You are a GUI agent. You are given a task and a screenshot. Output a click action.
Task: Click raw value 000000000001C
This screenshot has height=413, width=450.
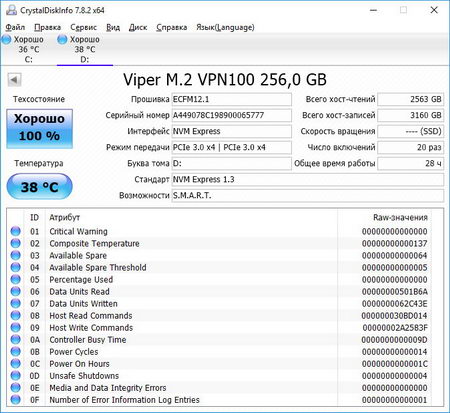(394, 363)
